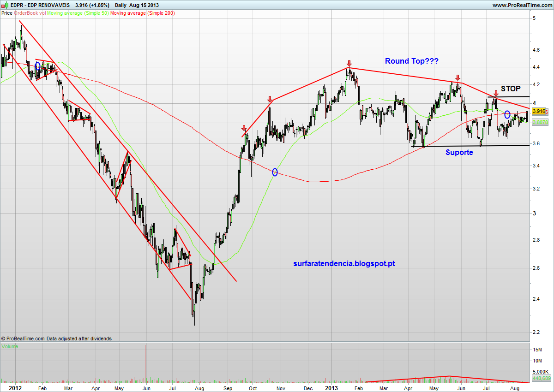Click the Round Top??? annotation text

(412, 61)
